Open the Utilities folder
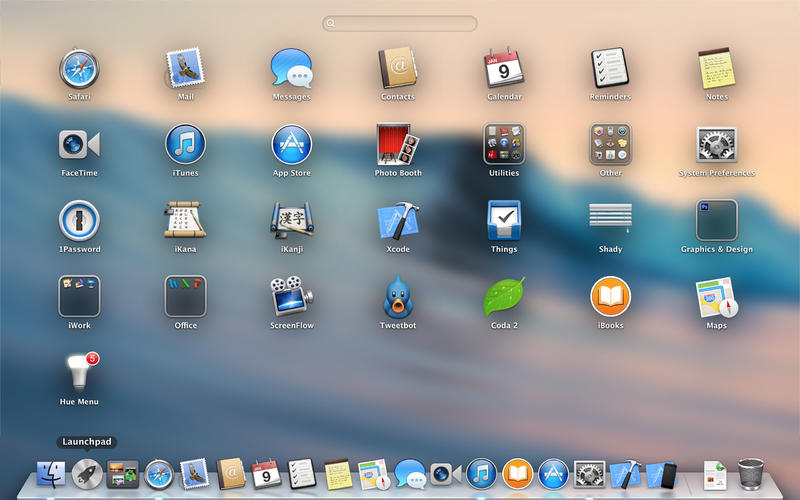 [x=504, y=144]
